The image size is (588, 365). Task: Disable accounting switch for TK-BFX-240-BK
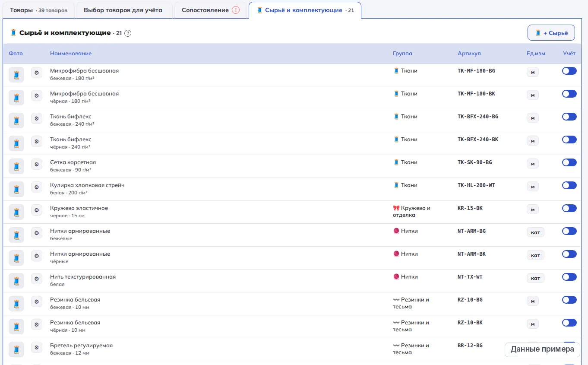click(569, 140)
